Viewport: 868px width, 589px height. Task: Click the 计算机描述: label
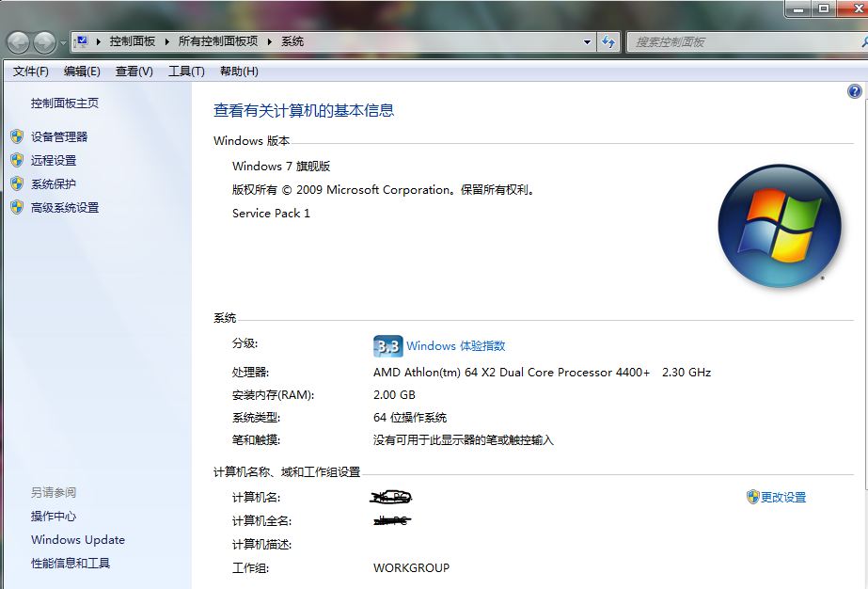tap(261, 545)
